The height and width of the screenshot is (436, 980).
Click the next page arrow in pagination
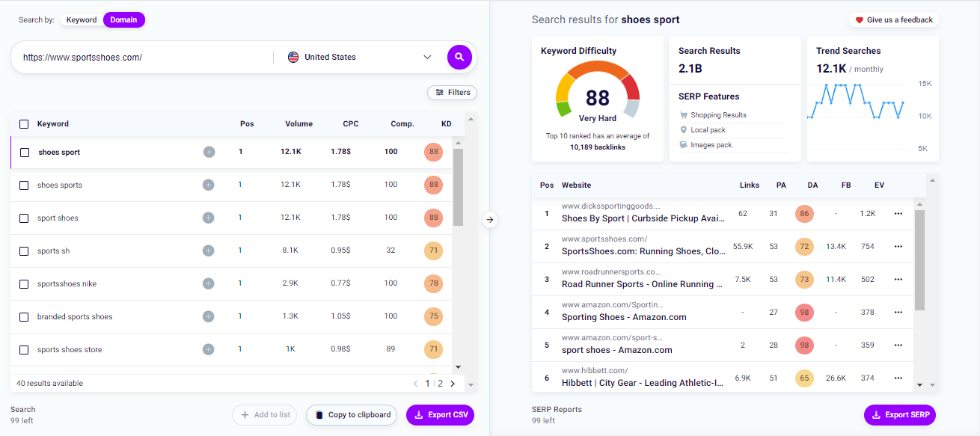click(453, 383)
